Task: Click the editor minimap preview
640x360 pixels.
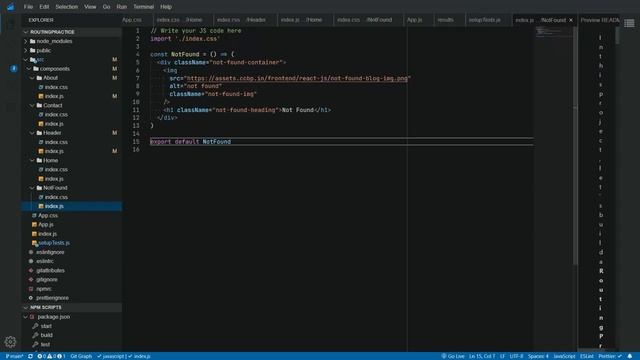Action: (x=553, y=32)
